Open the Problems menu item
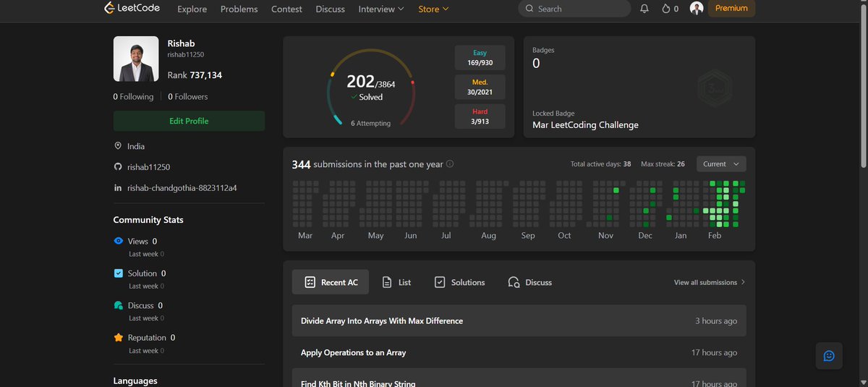The image size is (868, 387). [x=239, y=9]
